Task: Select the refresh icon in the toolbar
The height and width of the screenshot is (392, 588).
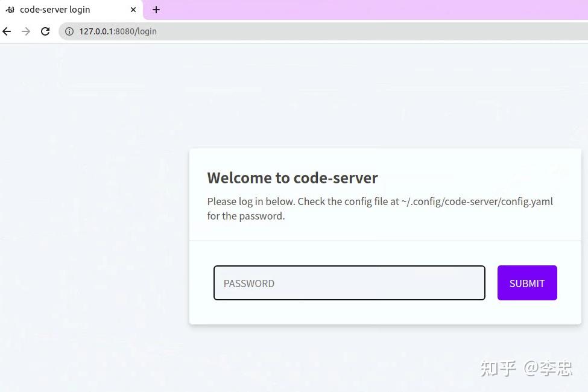Action: click(x=45, y=31)
